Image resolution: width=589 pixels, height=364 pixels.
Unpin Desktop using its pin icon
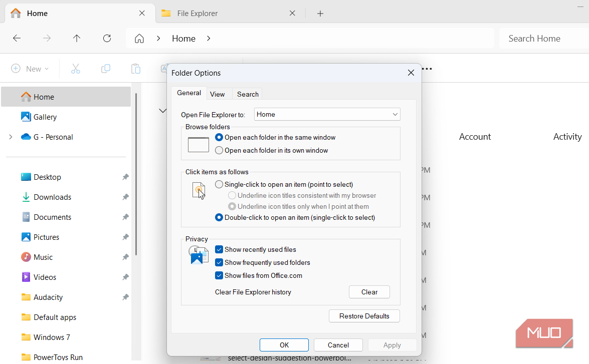[125, 177]
